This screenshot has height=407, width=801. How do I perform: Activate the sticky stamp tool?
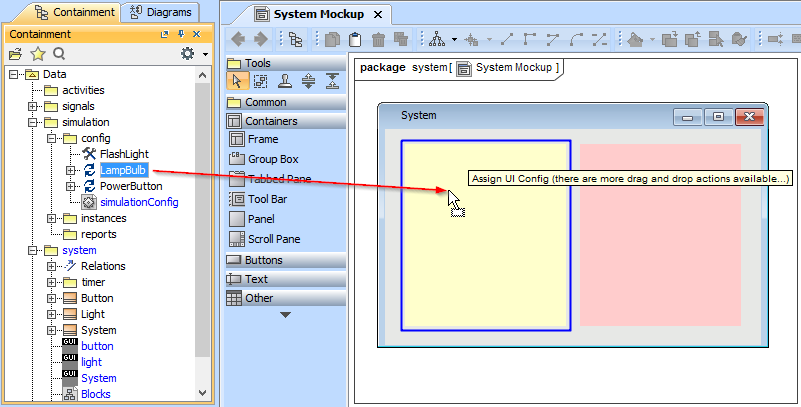click(x=285, y=81)
